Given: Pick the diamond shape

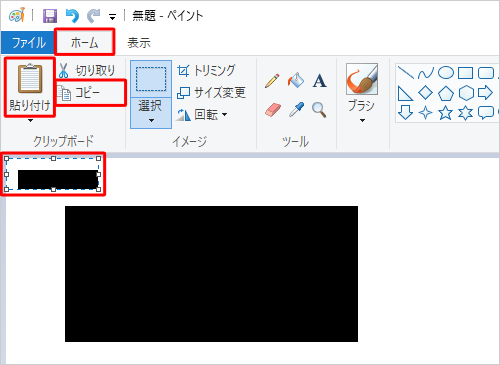Looking at the screenshot, I should coord(426,93).
